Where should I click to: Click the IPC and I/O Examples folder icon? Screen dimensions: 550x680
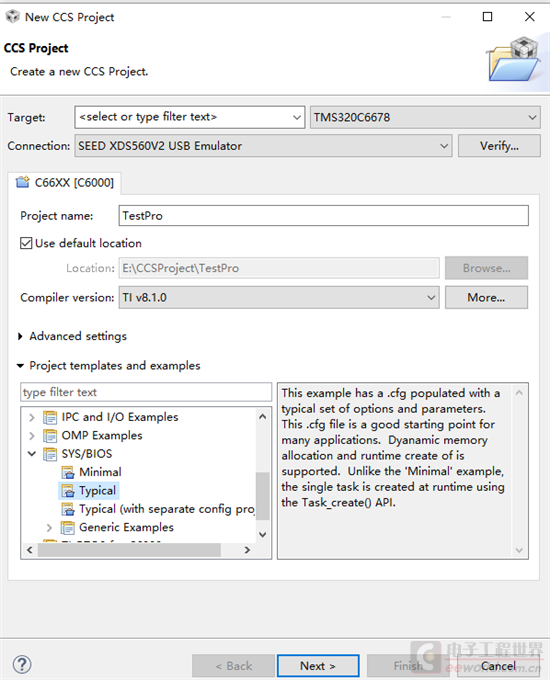(50, 417)
